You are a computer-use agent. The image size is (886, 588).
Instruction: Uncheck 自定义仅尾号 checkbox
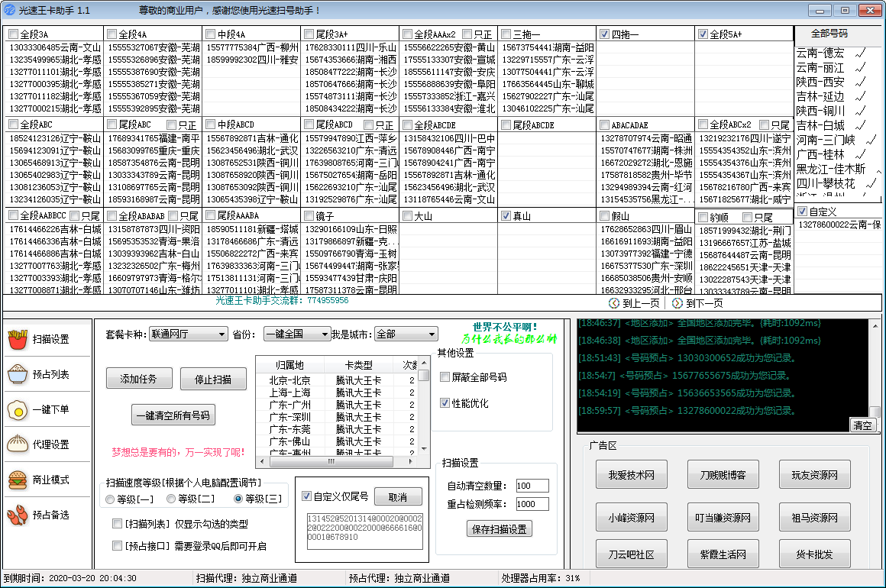pos(307,496)
